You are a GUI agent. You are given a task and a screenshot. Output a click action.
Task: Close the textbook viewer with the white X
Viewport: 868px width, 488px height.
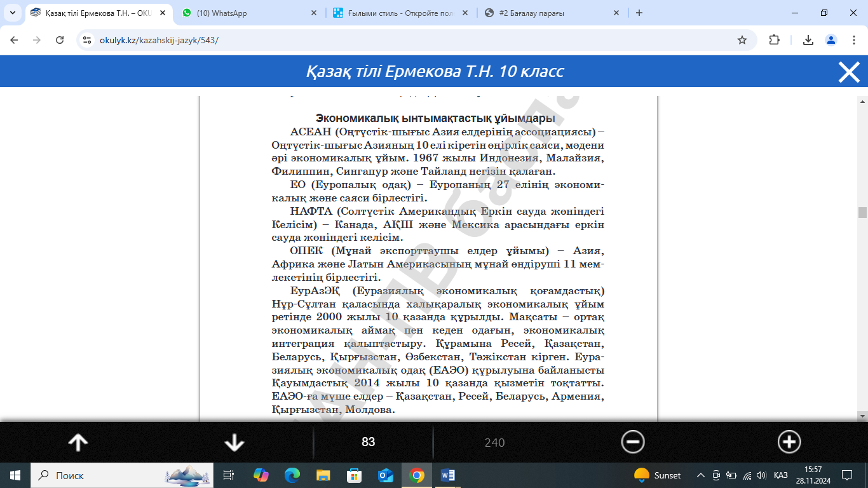pyautogui.click(x=849, y=72)
